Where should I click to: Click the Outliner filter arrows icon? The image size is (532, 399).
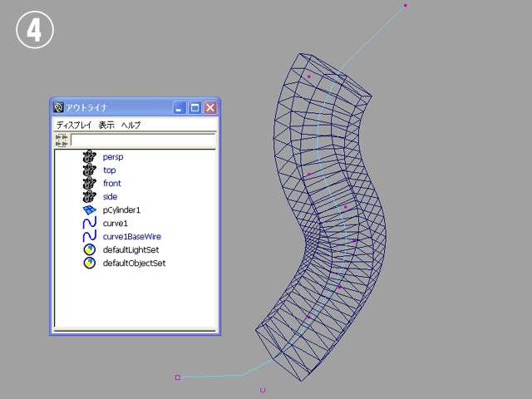[x=62, y=140]
